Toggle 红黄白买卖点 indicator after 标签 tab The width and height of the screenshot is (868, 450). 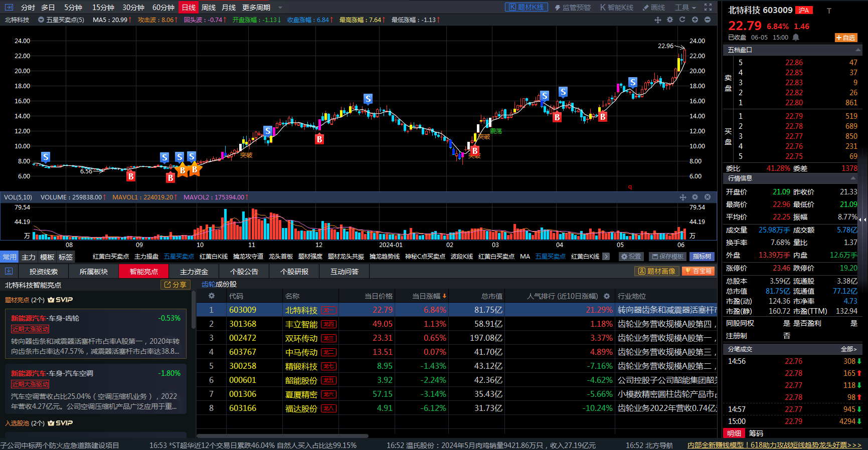coord(111,256)
